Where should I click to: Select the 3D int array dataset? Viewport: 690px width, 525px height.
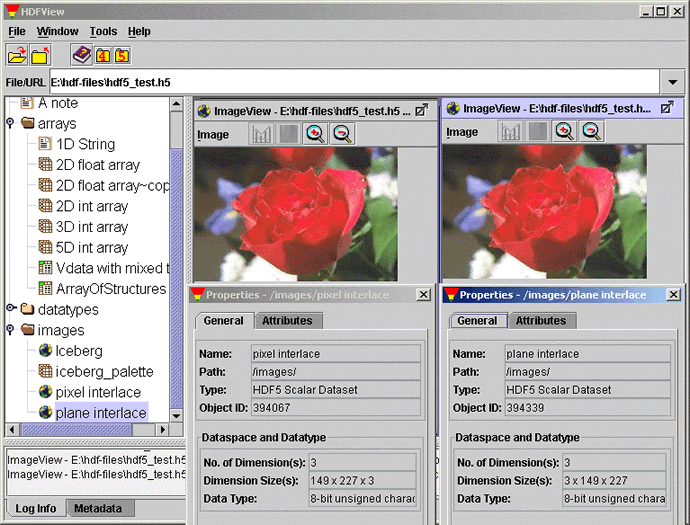(91, 227)
